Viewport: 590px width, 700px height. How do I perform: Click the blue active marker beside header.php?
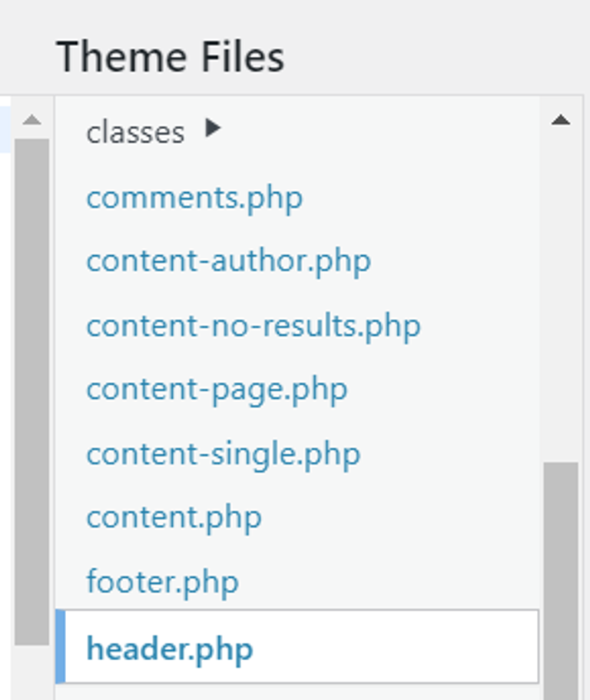(x=61, y=646)
